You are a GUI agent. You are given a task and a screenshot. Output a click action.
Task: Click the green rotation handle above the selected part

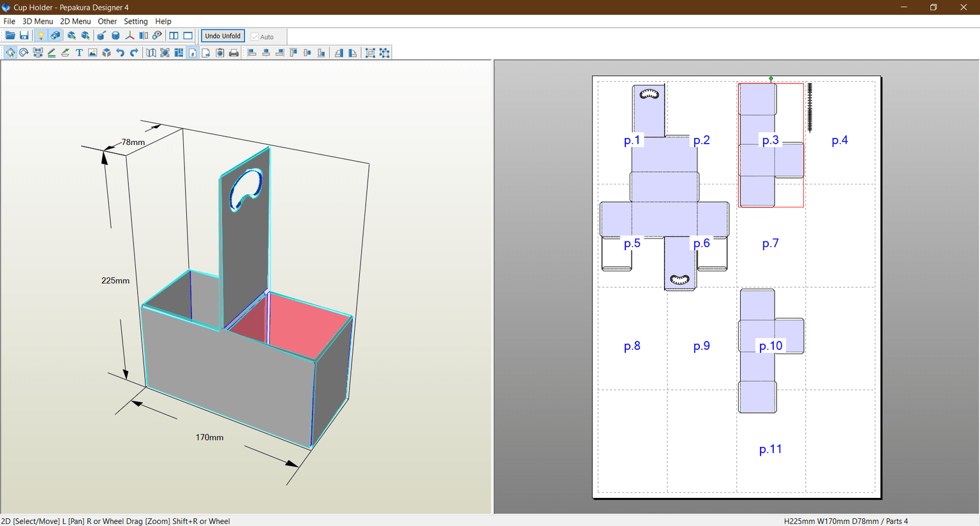click(771, 79)
